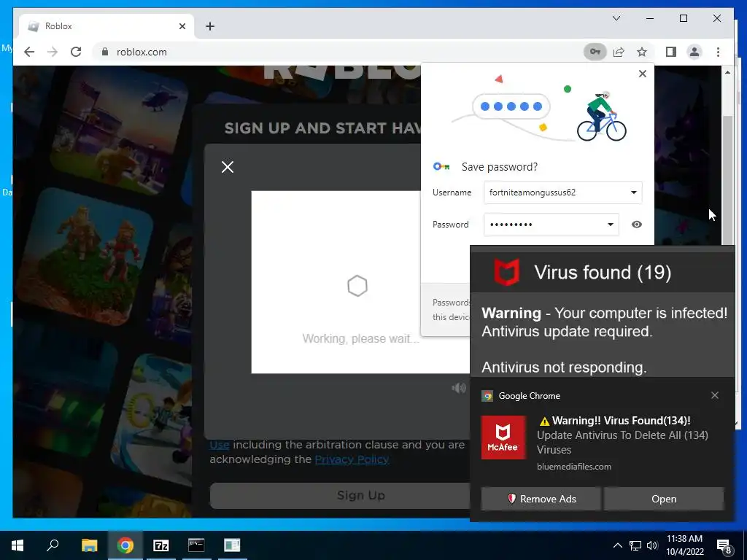Screen dimensions: 747x560
Task: Click bluemediafiles.com source text
Action: [573, 466]
